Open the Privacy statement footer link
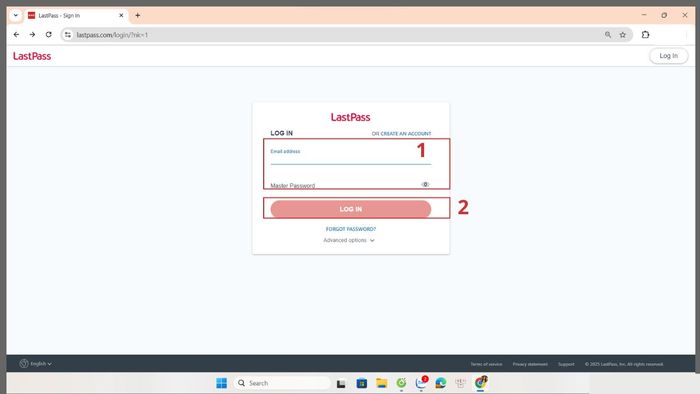Viewport: 700px width, 394px height. coord(530,364)
